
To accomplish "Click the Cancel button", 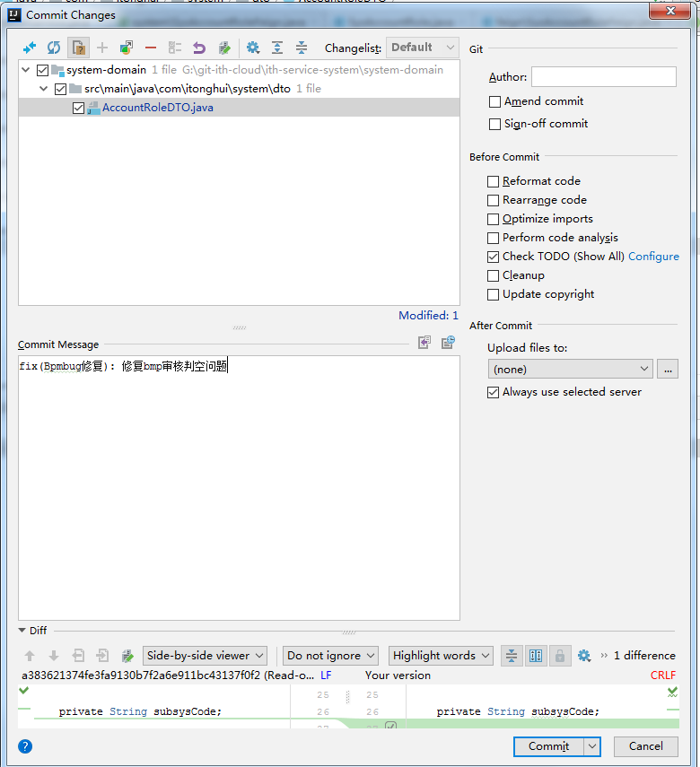I will tap(645, 745).
